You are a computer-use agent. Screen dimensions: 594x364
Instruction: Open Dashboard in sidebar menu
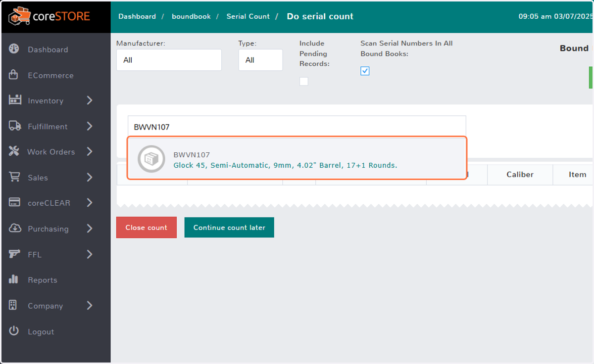[48, 49]
